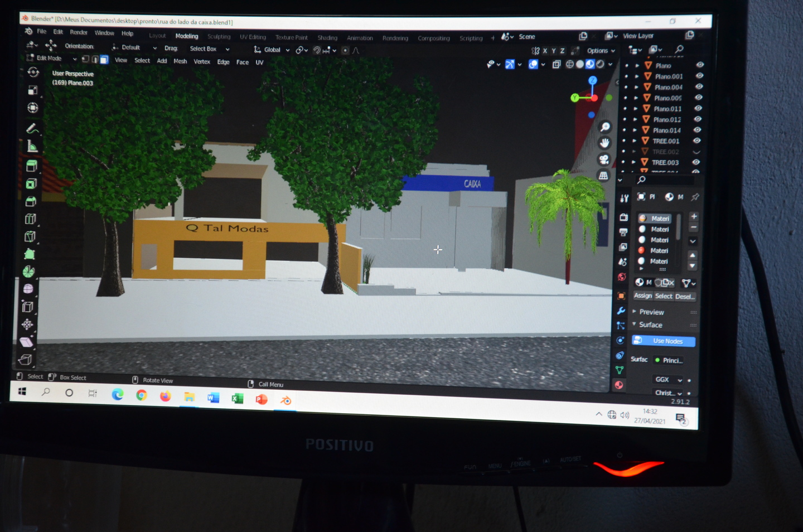Open the File menu

click(x=42, y=31)
